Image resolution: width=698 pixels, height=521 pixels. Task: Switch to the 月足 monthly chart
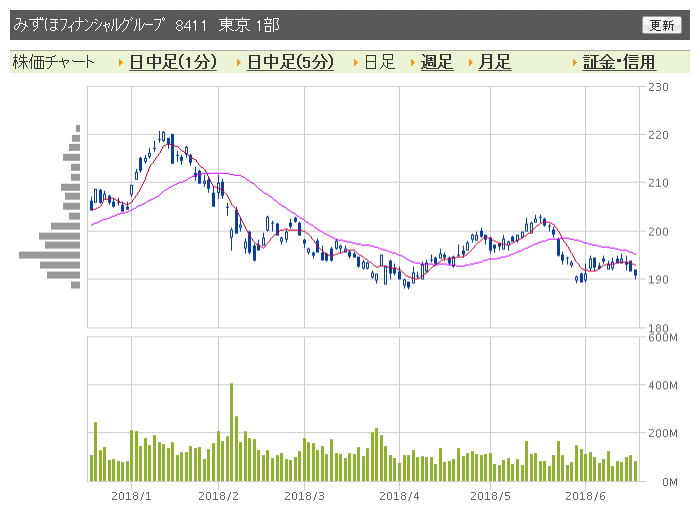point(495,62)
